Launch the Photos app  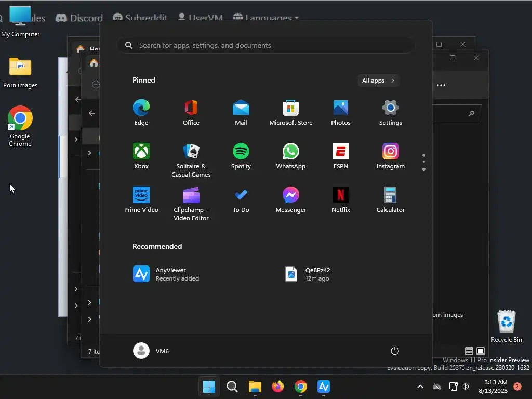click(341, 113)
